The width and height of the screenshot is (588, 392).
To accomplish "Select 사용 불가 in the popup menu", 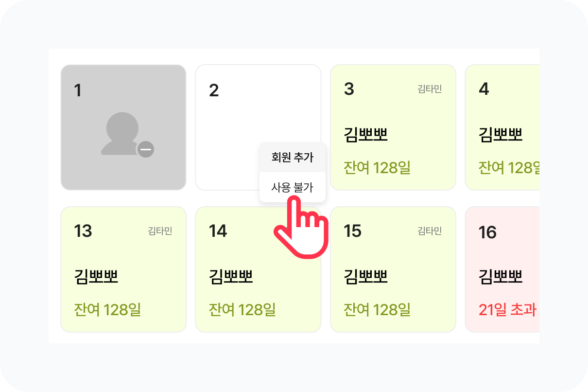I will point(292,187).
